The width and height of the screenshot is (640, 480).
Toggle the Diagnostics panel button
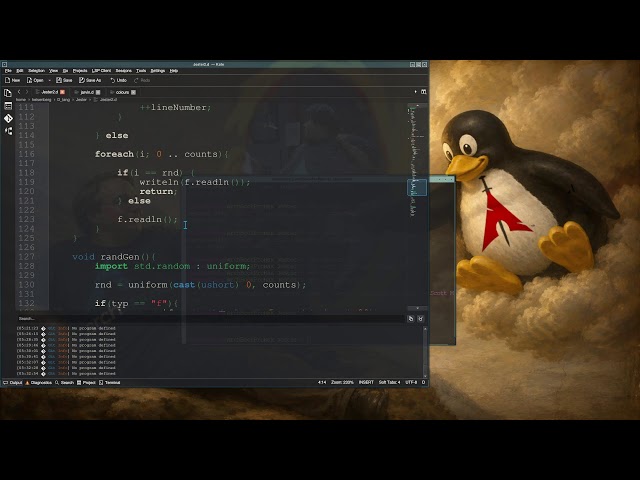39,383
